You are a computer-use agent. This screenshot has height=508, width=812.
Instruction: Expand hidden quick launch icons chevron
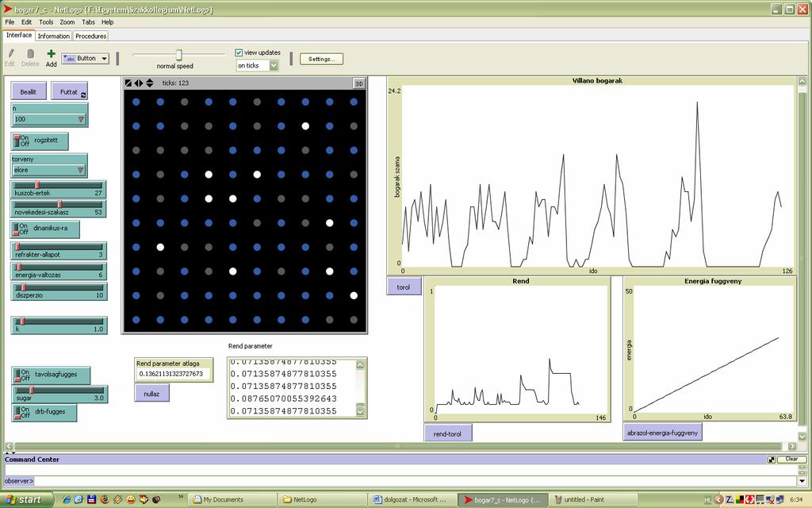click(x=181, y=497)
